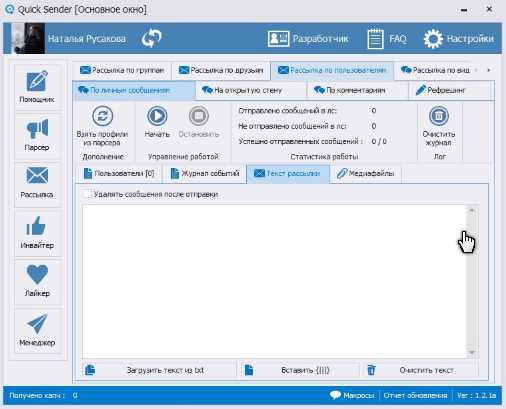Start mailing with the Начать button
Image resolution: width=506 pixels, height=409 pixels.
pyautogui.click(x=157, y=122)
